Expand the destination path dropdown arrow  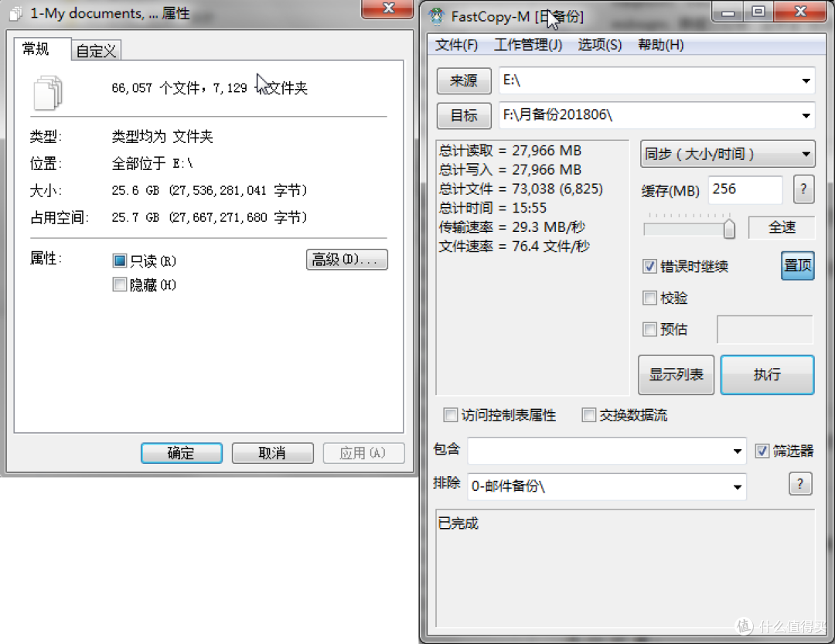(806, 115)
